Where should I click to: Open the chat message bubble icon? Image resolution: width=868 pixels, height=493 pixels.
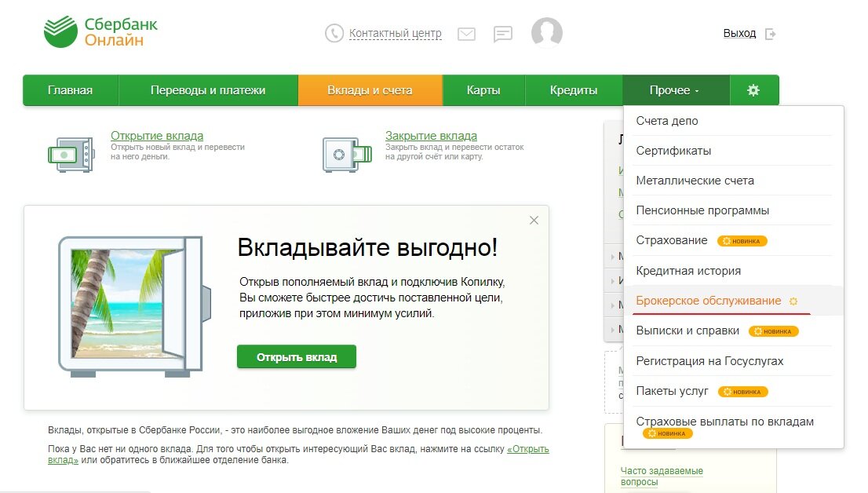(502, 34)
